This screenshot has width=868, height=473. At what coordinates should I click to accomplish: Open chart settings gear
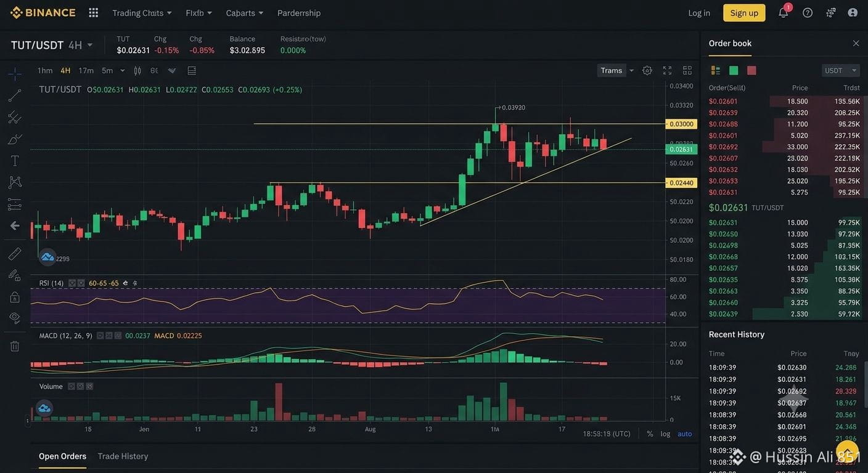click(647, 70)
